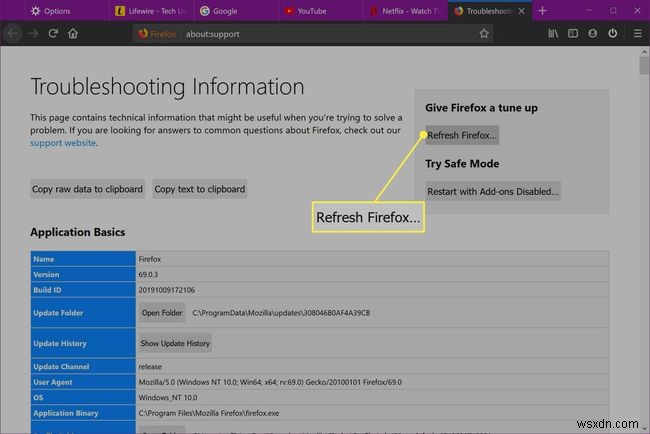The width and height of the screenshot is (650, 434).
Task: Switch to the Netflix tab
Action: point(404,11)
